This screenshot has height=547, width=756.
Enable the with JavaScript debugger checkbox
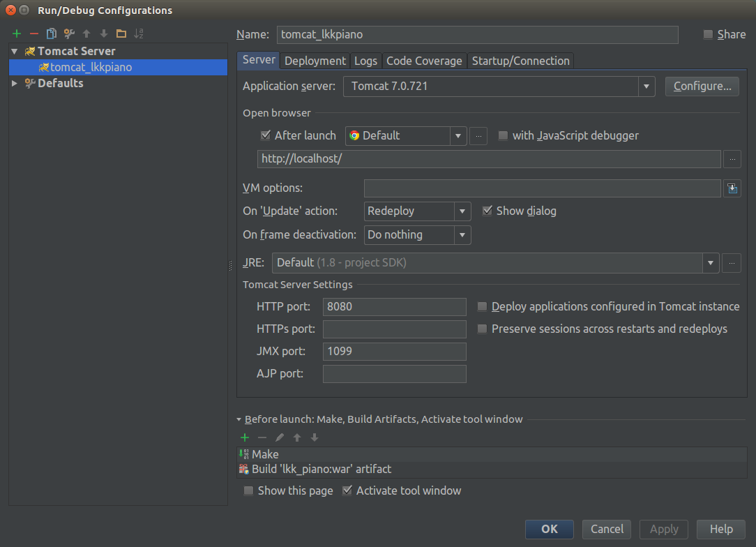(503, 136)
